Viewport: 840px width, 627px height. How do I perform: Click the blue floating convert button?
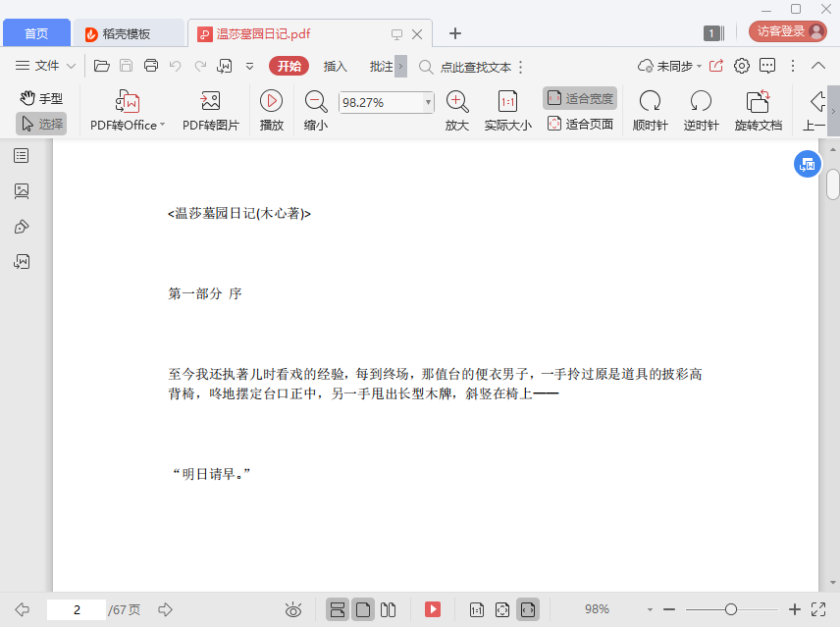[x=808, y=165]
